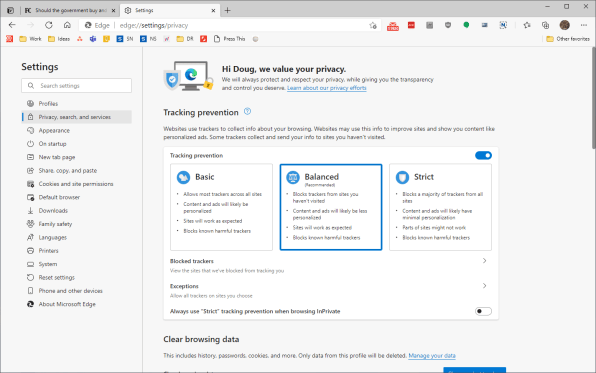The image size is (596, 373).
Task: Click the Balanced tracking level icon
Action: coord(293,177)
